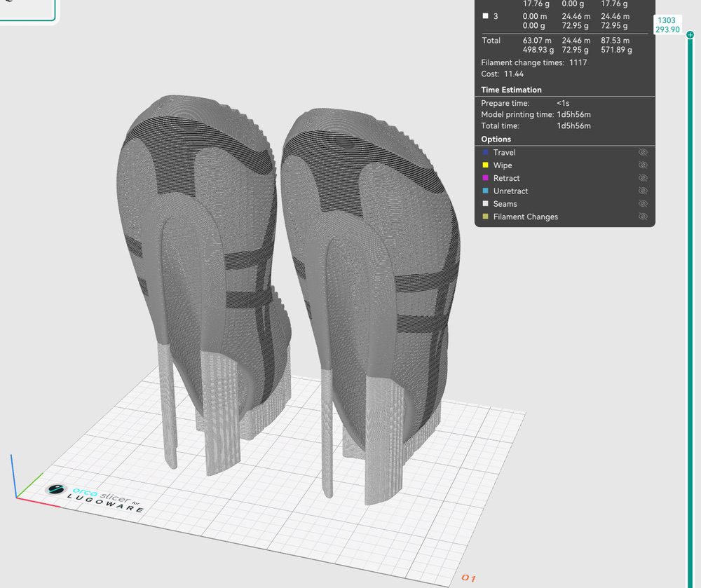This screenshot has height=588, width=701.
Task: Click the layer label showing 1303 / 293.90
Action: 667,25
